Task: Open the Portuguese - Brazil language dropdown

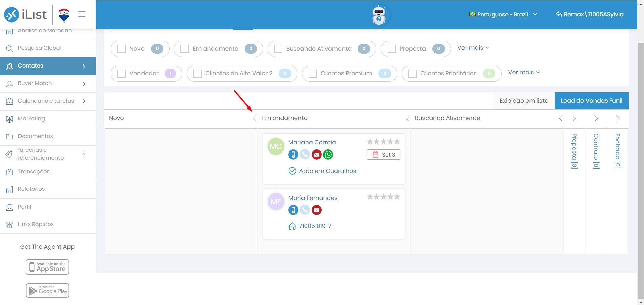Action: 503,14
